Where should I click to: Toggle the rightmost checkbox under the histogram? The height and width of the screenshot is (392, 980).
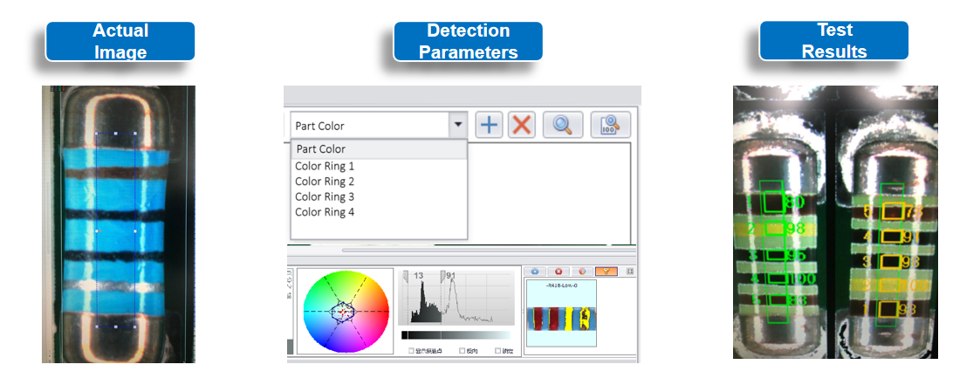tap(497, 351)
